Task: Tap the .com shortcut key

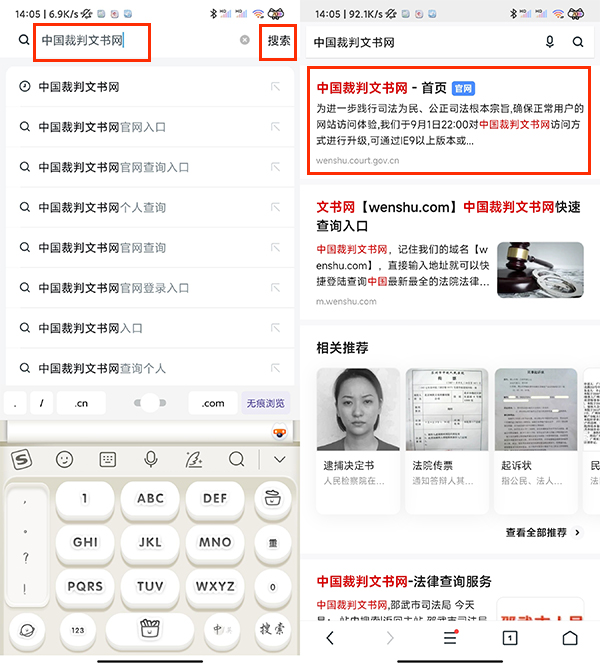Action: [x=213, y=403]
